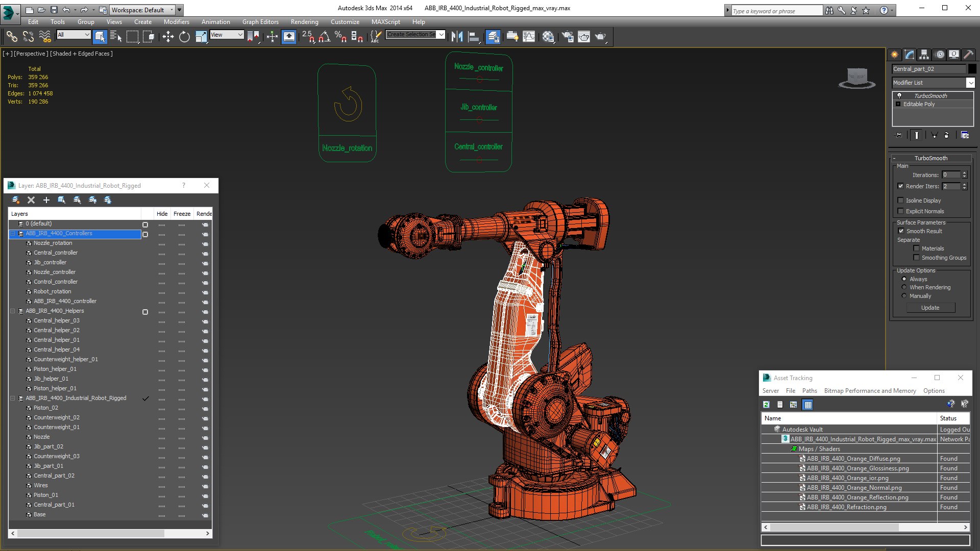Choose the Select and Rotate tool
Screen dimensions: 980x551
184,36
